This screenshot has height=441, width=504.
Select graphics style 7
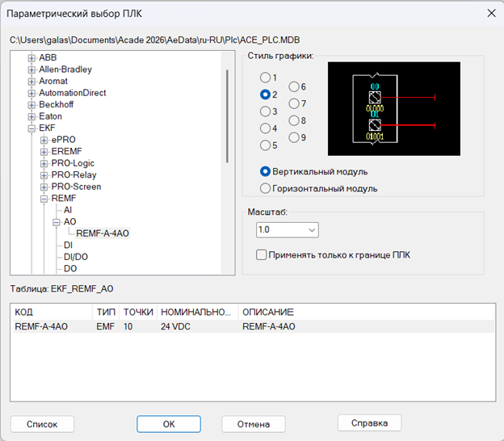294,103
